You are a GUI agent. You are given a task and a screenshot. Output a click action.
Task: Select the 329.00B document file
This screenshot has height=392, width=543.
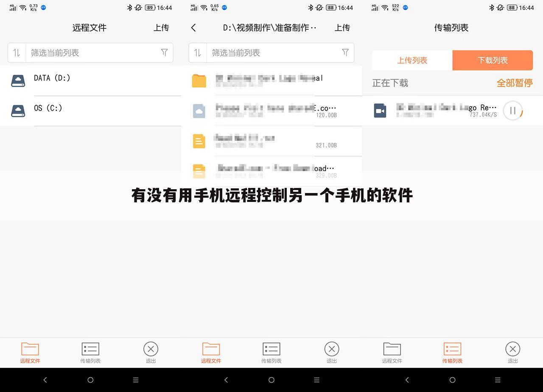(271, 171)
